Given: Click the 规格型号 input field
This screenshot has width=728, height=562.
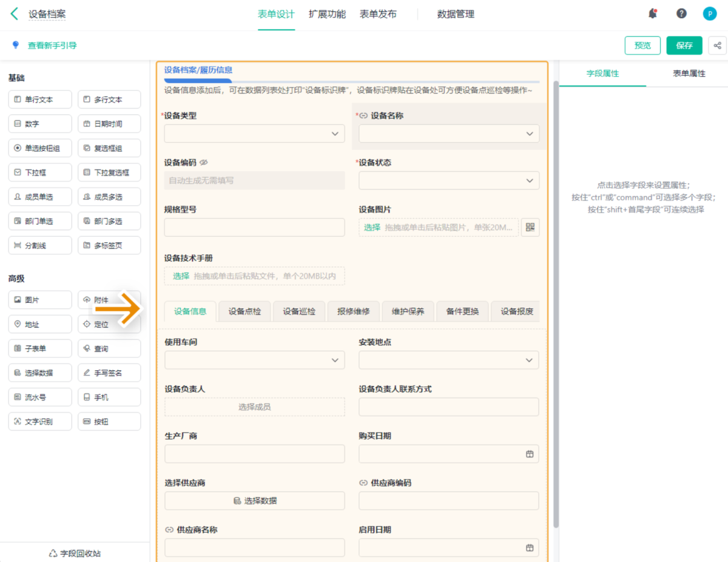Looking at the screenshot, I should (254, 228).
